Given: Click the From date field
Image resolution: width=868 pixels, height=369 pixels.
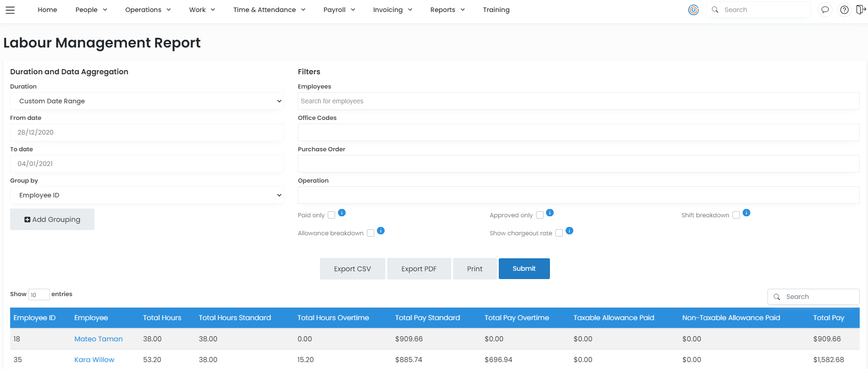Looking at the screenshot, I should [x=147, y=132].
